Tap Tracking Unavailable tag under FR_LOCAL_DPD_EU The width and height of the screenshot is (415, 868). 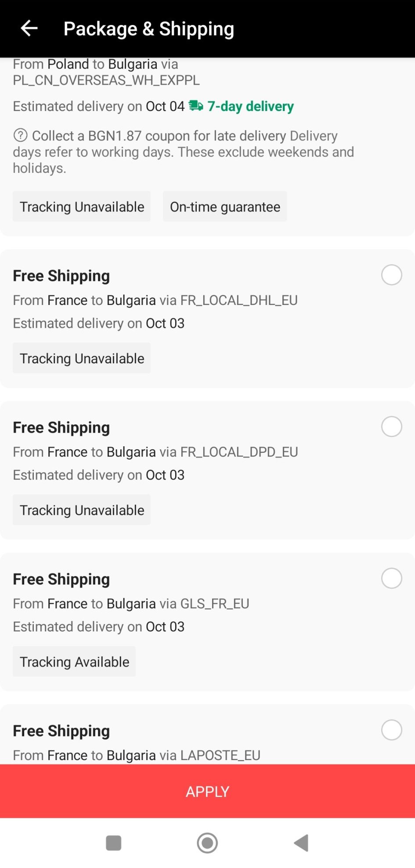tap(82, 510)
